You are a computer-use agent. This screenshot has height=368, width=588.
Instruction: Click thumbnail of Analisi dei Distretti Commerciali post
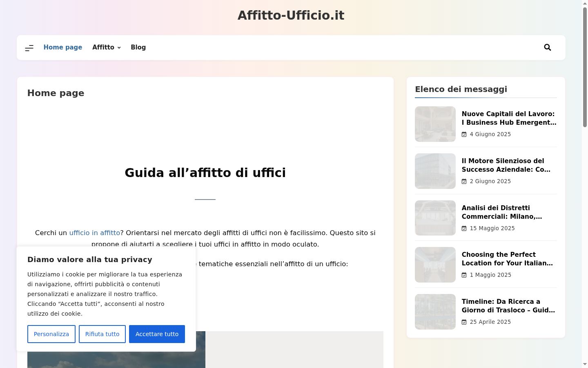click(435, 218)
